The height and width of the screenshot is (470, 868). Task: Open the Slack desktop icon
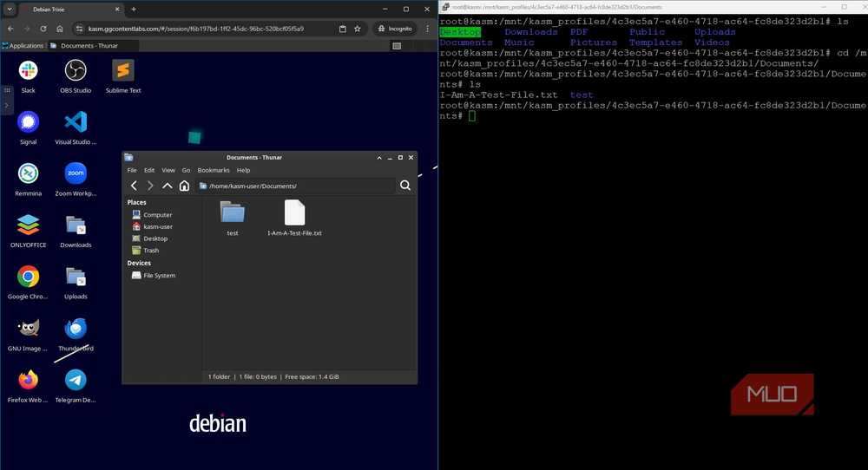coord(29,71)
